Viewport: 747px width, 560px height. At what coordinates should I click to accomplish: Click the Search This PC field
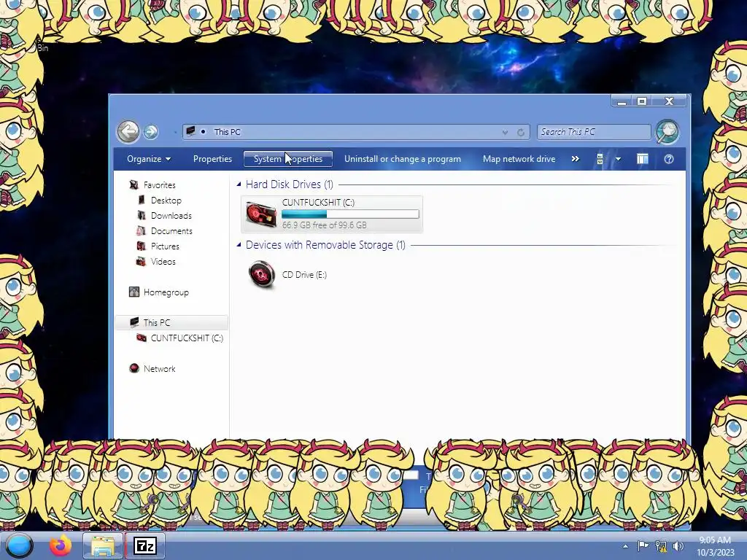[x=594, y=132]
